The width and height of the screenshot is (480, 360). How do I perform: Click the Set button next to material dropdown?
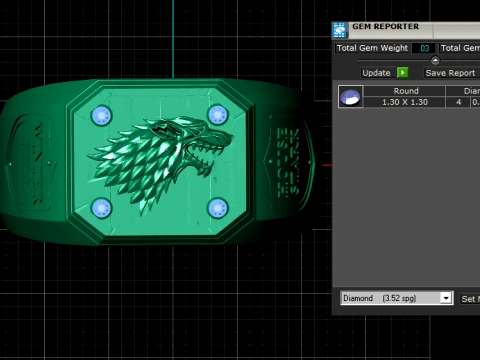(x=470, y=299)
